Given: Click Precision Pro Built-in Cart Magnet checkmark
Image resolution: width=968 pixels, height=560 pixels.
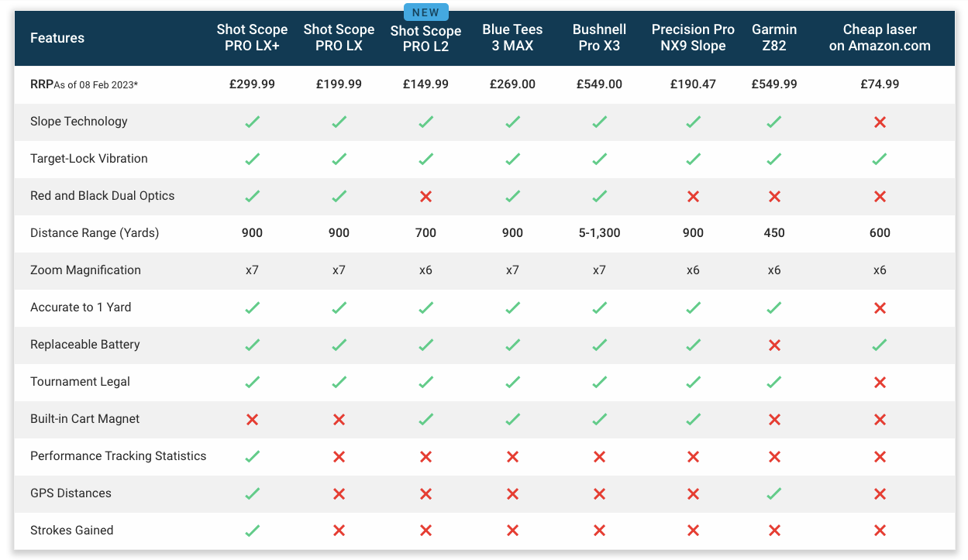Looking at the screenshot, I should pos(693,419).
